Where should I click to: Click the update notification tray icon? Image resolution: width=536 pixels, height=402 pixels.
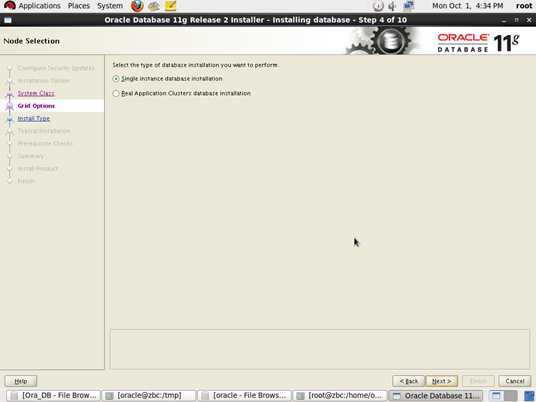378,6
